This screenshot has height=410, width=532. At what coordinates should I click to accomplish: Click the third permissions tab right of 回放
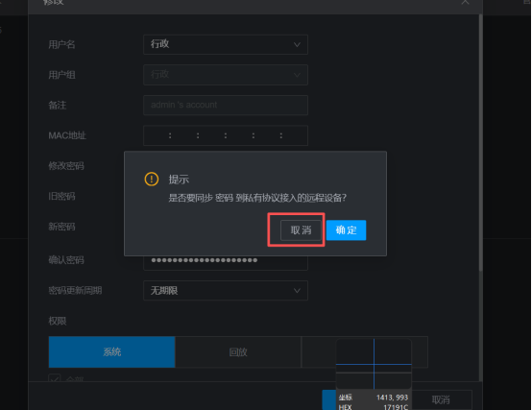pos(364,352)
